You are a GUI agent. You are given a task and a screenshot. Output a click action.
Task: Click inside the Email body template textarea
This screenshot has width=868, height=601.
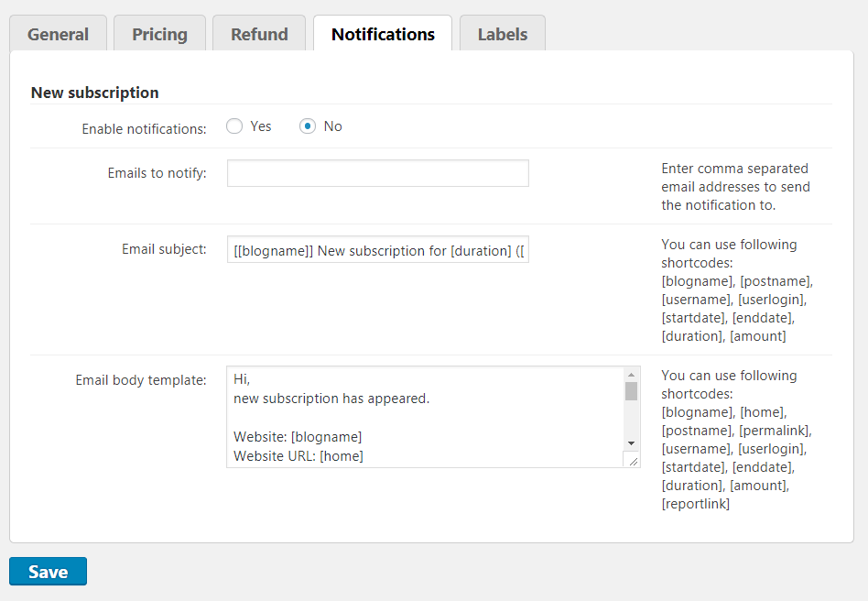[421, 417]
